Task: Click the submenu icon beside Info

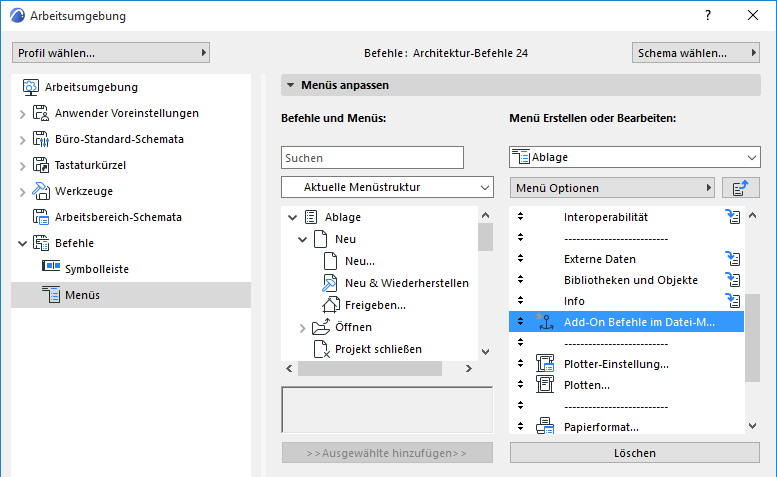Action: (733, 301)
